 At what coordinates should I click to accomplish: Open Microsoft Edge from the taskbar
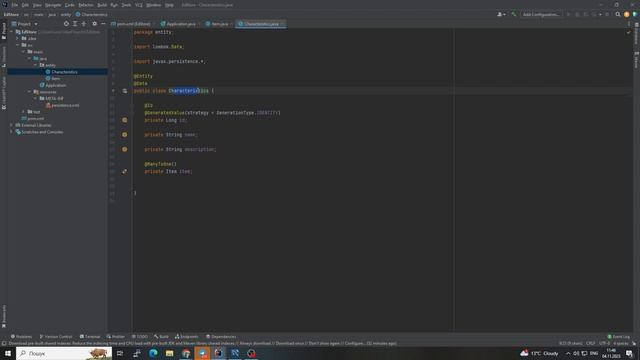[153, 353]
